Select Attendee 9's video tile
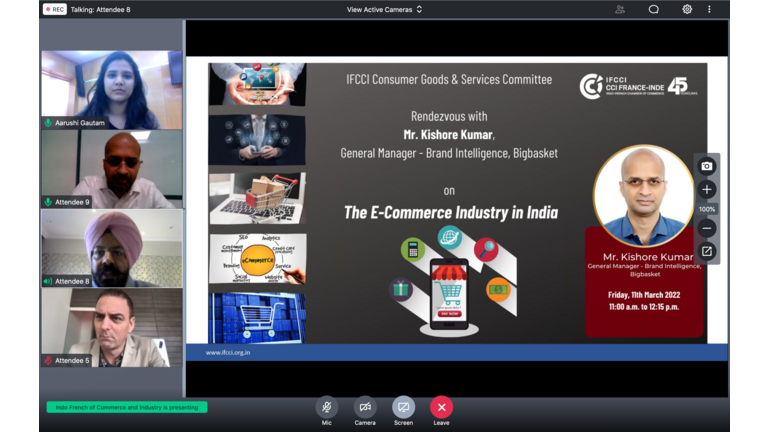 (111, 168)
